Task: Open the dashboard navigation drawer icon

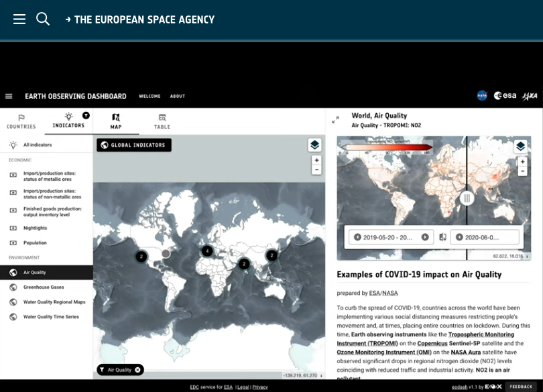Action: (x=9, y=96)
